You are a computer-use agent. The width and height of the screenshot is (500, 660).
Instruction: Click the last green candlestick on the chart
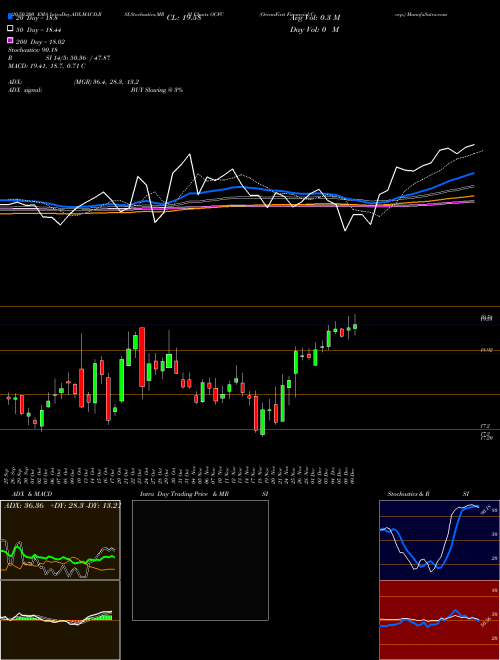pyautogui.click(x=355, y=326)
